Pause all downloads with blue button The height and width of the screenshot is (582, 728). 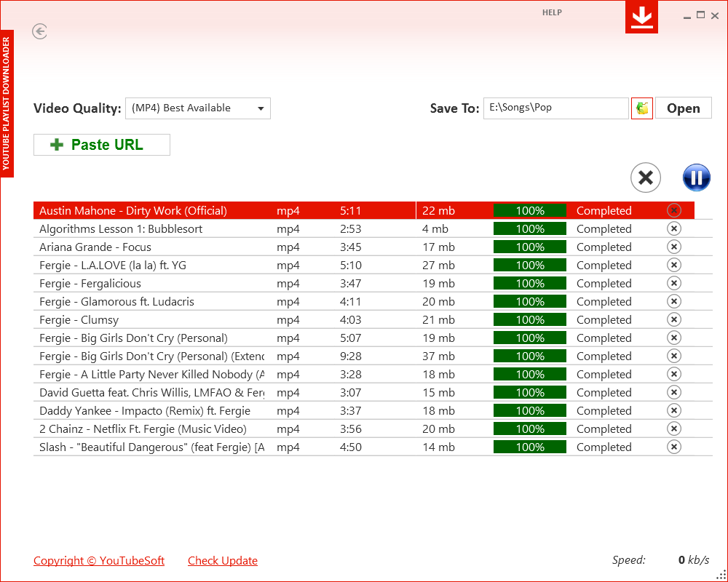[x=697, y=178]
